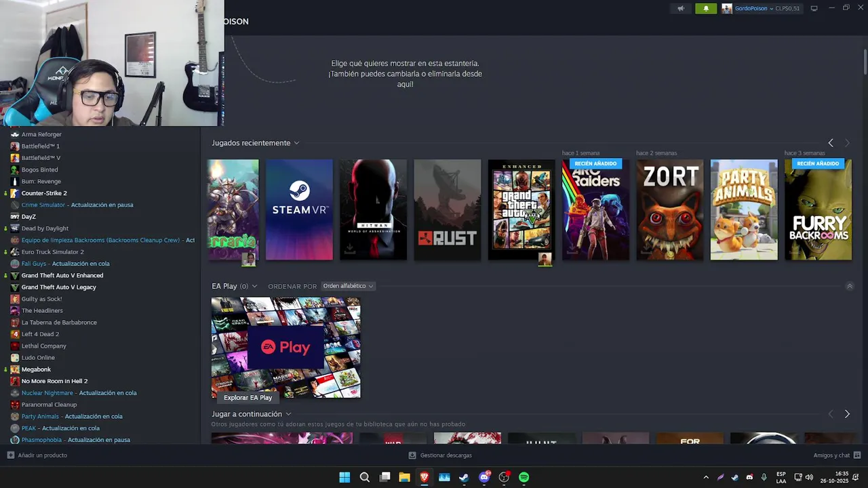Click the DayZ game icon
The image size is (868, 488).
[15, 217]
